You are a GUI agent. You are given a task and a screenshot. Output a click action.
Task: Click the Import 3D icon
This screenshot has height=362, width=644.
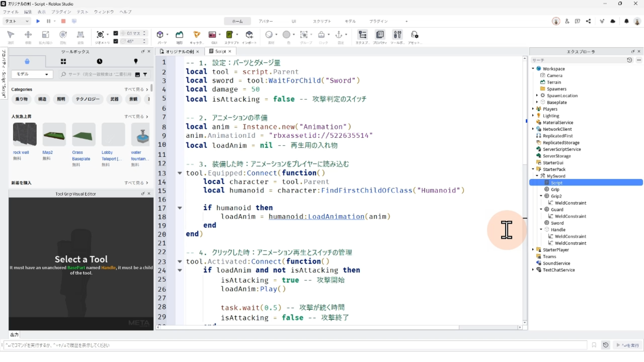tap(249, 35)
